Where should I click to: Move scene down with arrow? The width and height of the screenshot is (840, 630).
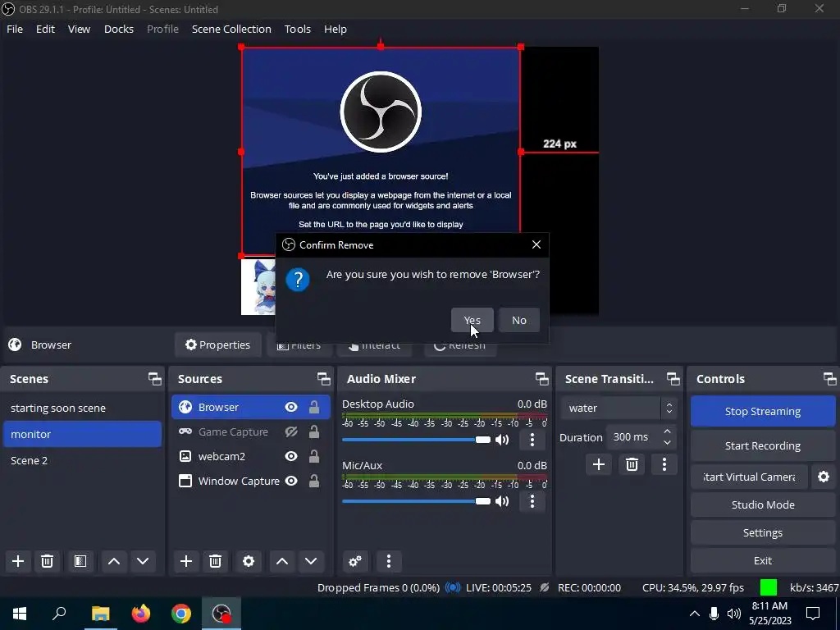[x=143, y=561]
